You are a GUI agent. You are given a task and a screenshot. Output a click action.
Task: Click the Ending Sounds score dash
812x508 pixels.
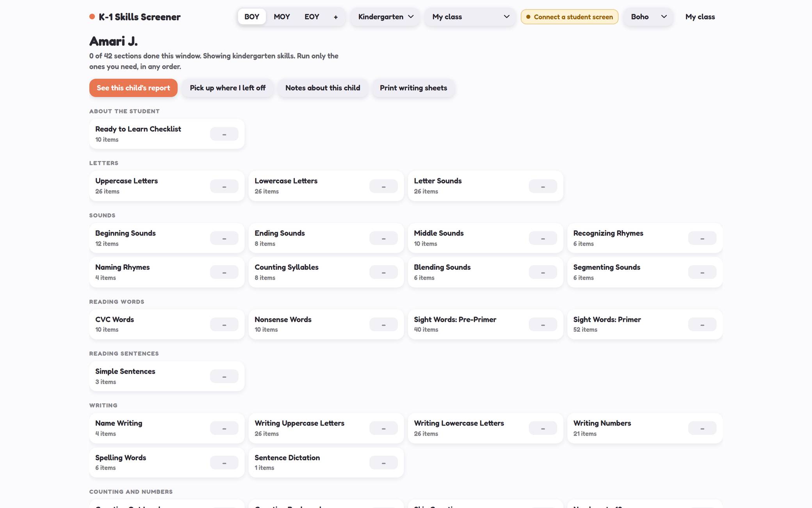click(383, 238)
